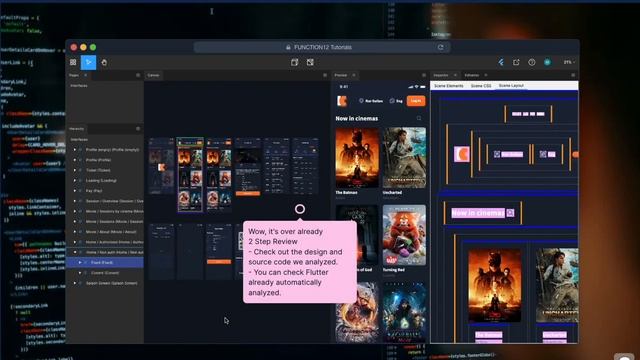
Task: Open the grid dashboard icon in toolbar
Action: 73,62
